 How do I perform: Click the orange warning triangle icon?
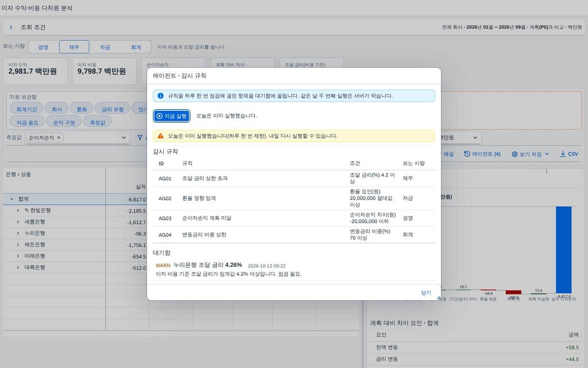click(x=160, y=135)
